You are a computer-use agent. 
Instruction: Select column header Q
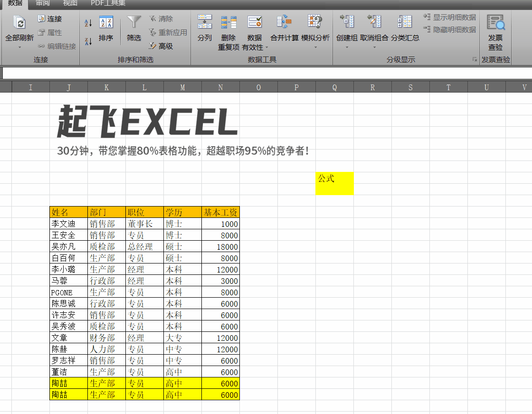(x=334, y=87)
